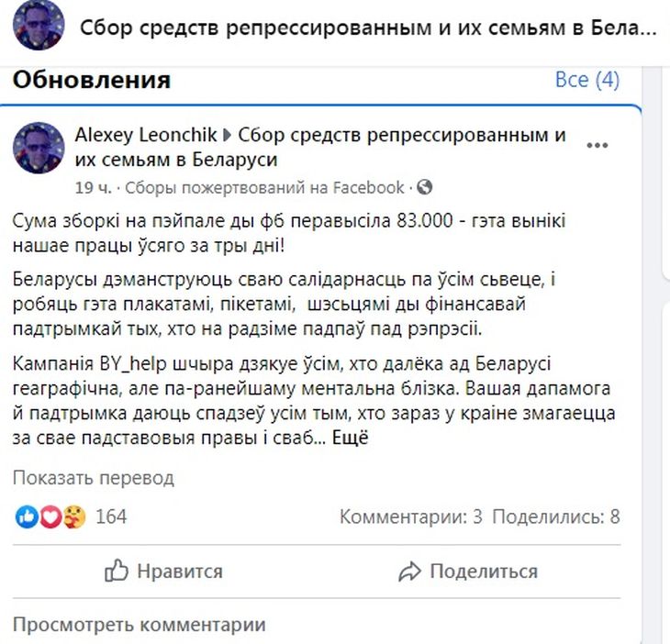The height and width of the screenshot is (644, 670).
Task: Click the red heart reaction icon
Action: pyautogui.click(x=50, y=516)
